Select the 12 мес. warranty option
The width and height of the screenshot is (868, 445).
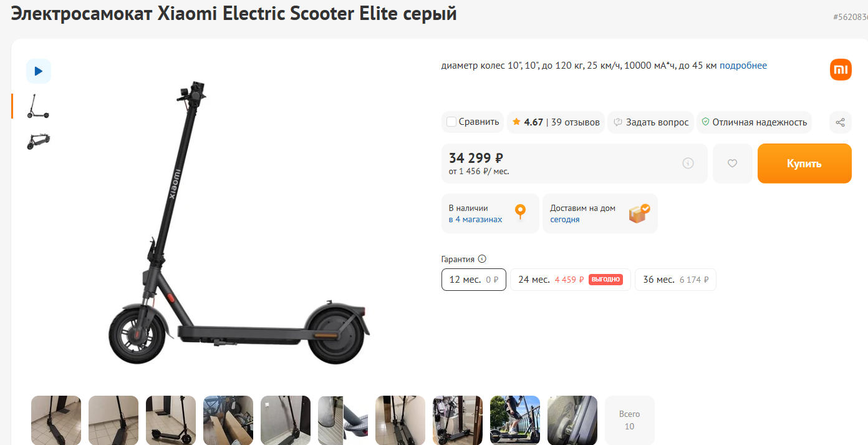[474, 280]
